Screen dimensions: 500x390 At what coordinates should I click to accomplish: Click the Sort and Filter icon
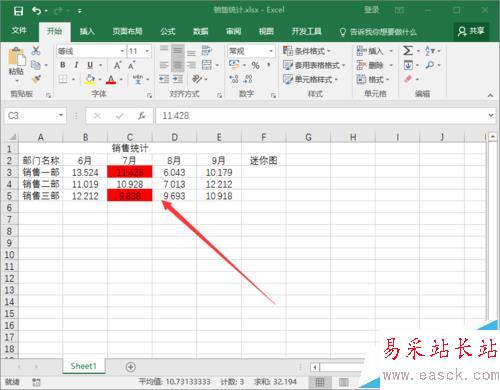430,51
